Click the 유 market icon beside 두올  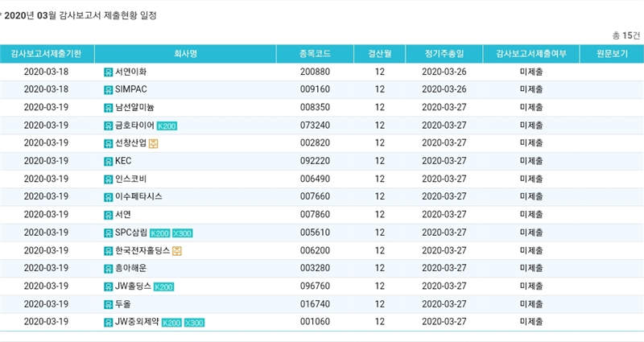coord(108,305)
